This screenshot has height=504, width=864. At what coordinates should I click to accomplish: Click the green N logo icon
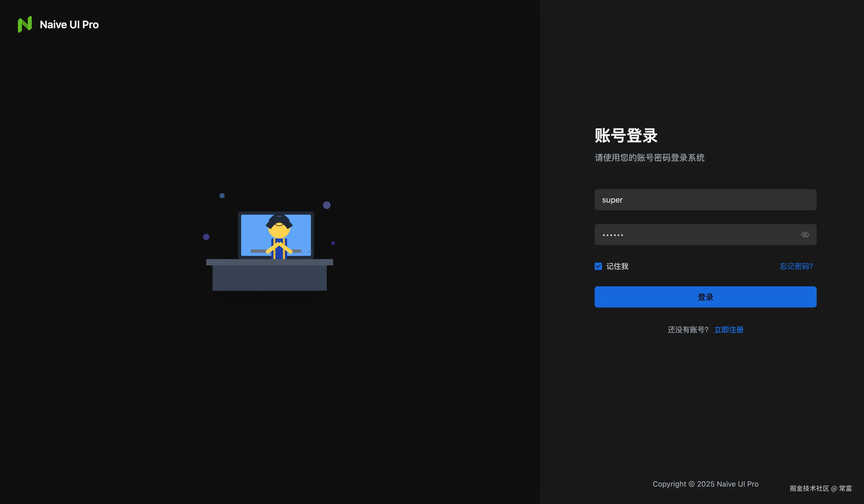(x=25, y=24)
